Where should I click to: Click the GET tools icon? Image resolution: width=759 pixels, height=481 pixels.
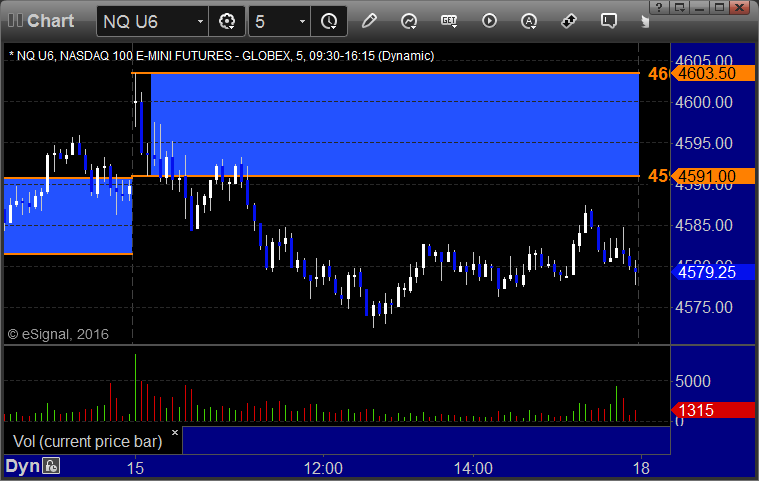point(449,21)
